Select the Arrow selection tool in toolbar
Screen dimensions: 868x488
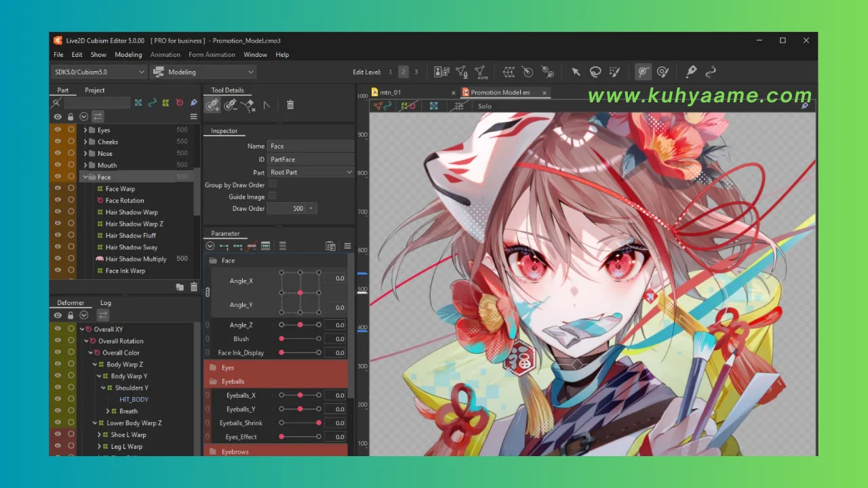576,72
